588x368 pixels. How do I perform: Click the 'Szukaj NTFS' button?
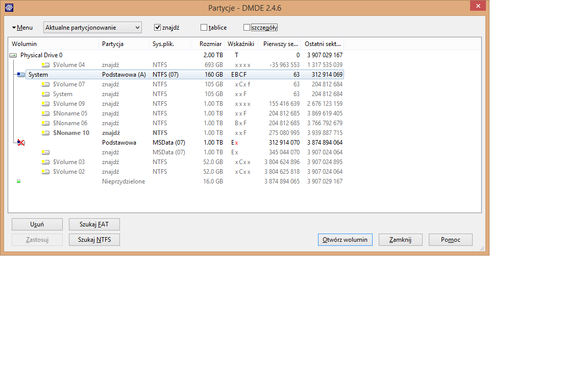[x=94, y=240]
